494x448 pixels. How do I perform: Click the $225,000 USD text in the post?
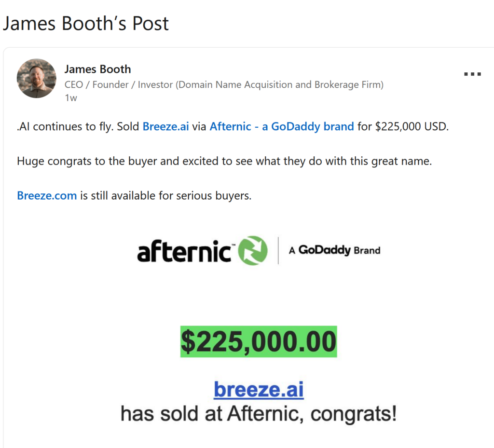tap(412, 126)
